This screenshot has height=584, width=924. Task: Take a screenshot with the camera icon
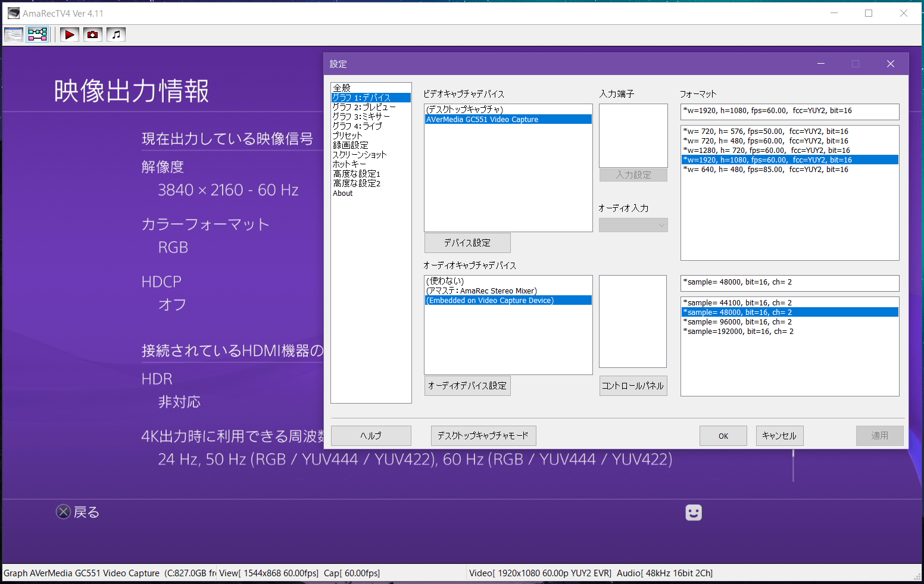coord(93,35)
